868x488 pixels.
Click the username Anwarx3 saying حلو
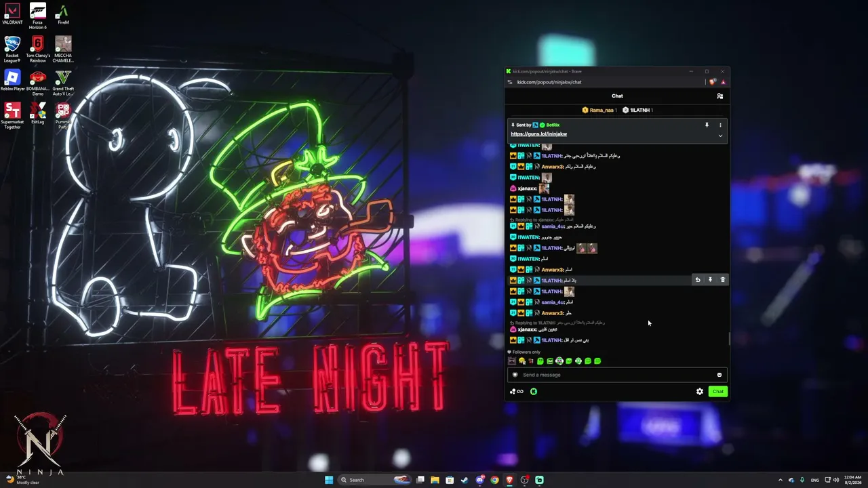(553, 313)
